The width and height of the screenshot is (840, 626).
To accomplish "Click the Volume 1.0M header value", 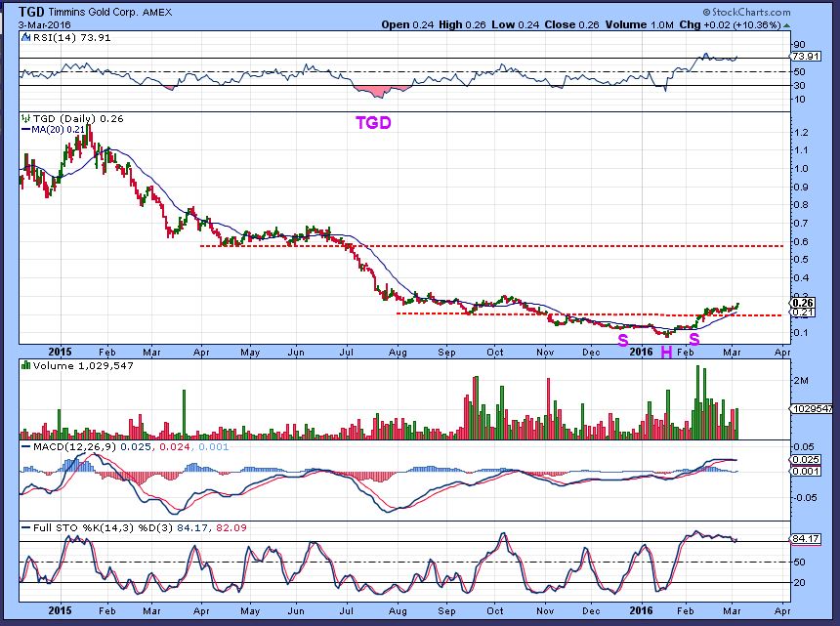I will 639,24.
